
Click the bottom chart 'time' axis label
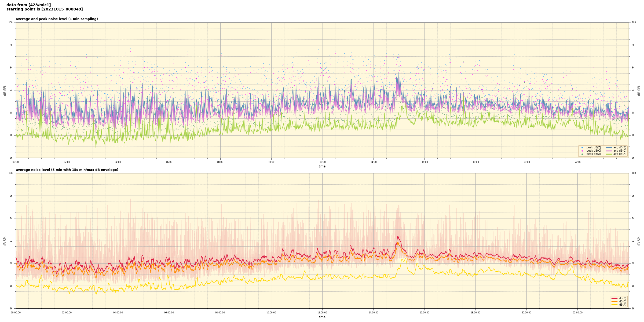click(x=322, y=317)
